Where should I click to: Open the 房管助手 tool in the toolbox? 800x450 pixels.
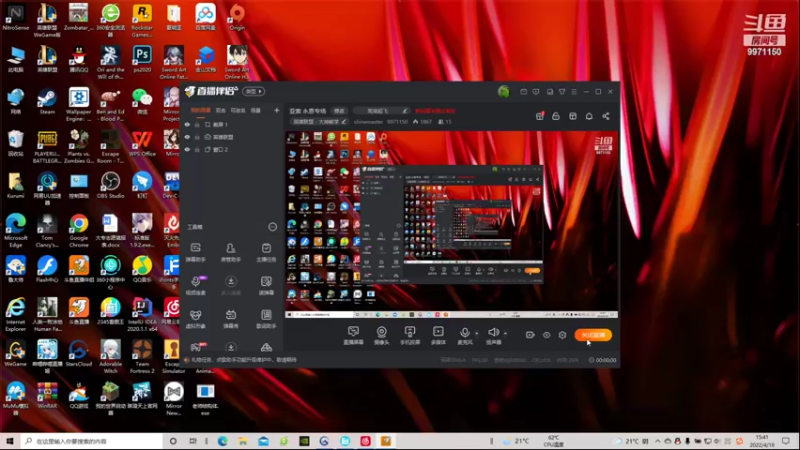point(231,253)
